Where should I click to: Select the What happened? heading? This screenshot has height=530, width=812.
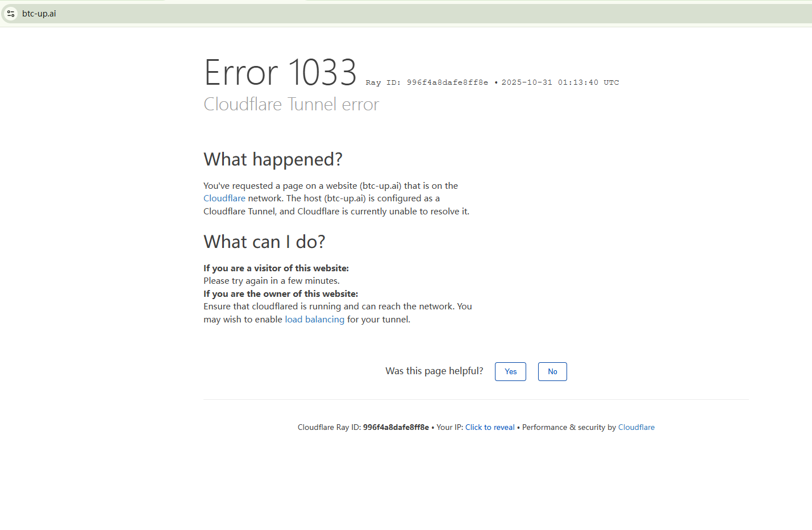click(273, 160)
